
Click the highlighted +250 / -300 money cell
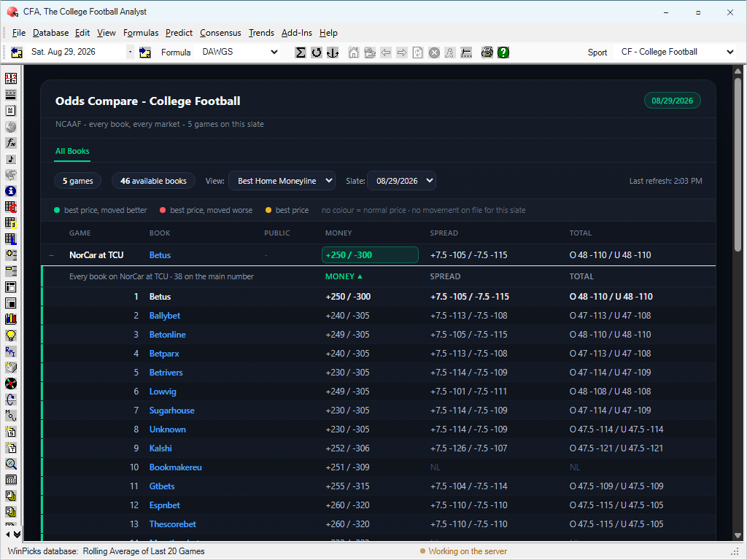point(370,255)
